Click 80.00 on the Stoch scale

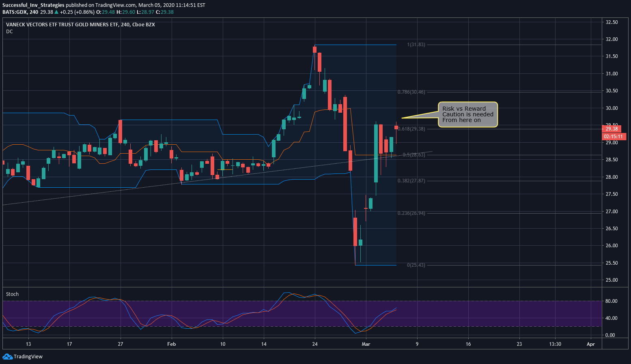[x=611, y=301]
